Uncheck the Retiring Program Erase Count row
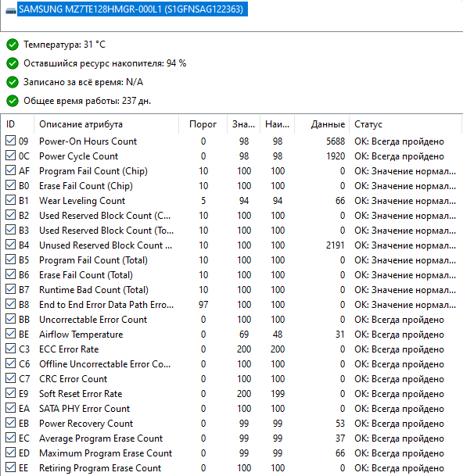Image resolution: width=463 pixels, height=476 pixels. 11,467
